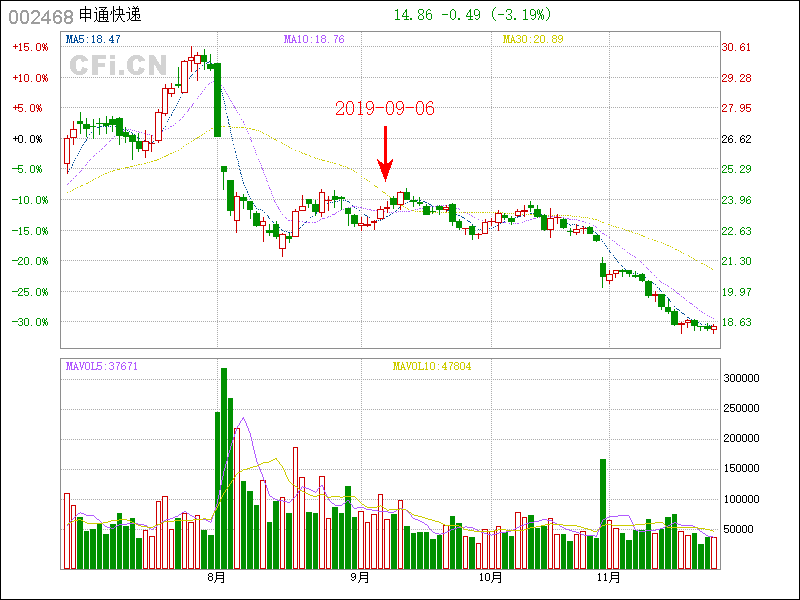Click the tallest green volume bar in August

(224, 468)
